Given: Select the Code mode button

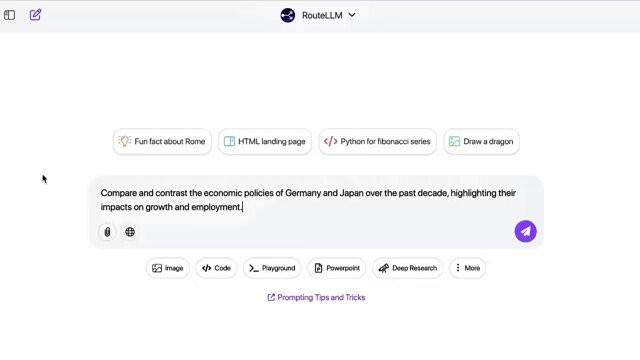Looking at the screenshot, I should point(216,268).
